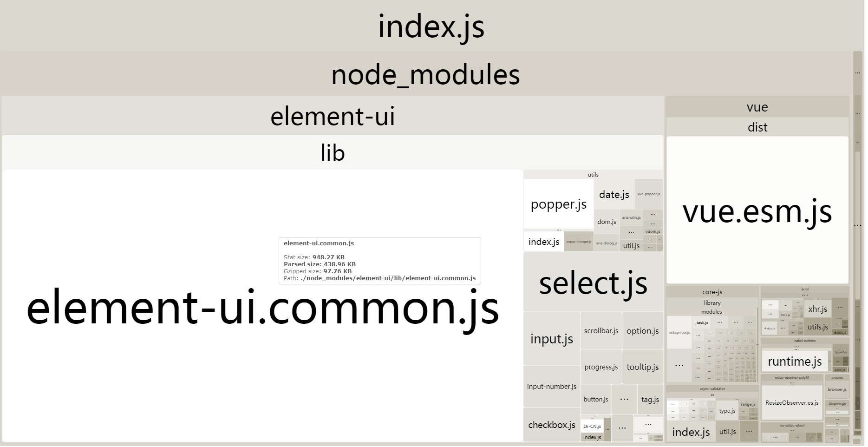Open the node_modules group header

[425, 74]
